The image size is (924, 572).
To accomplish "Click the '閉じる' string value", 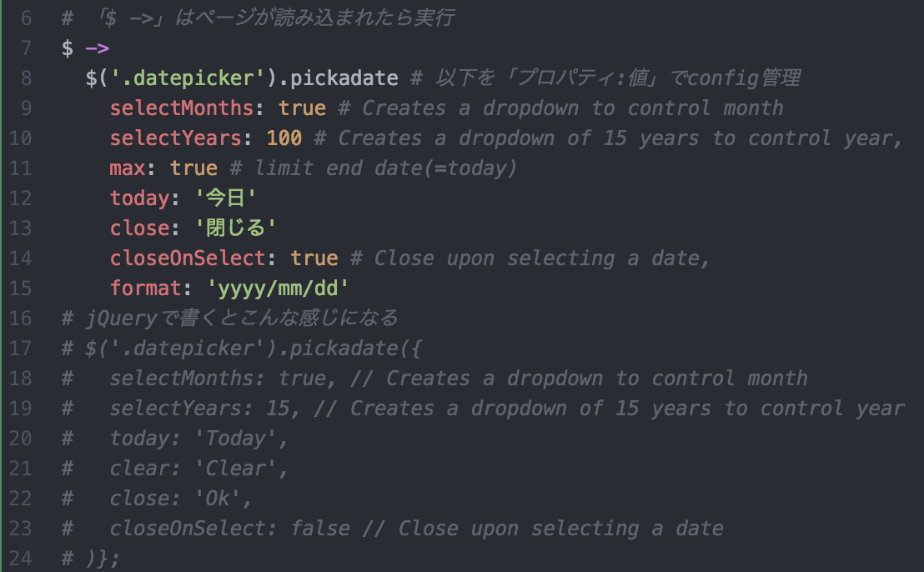I will coord(235,228).
